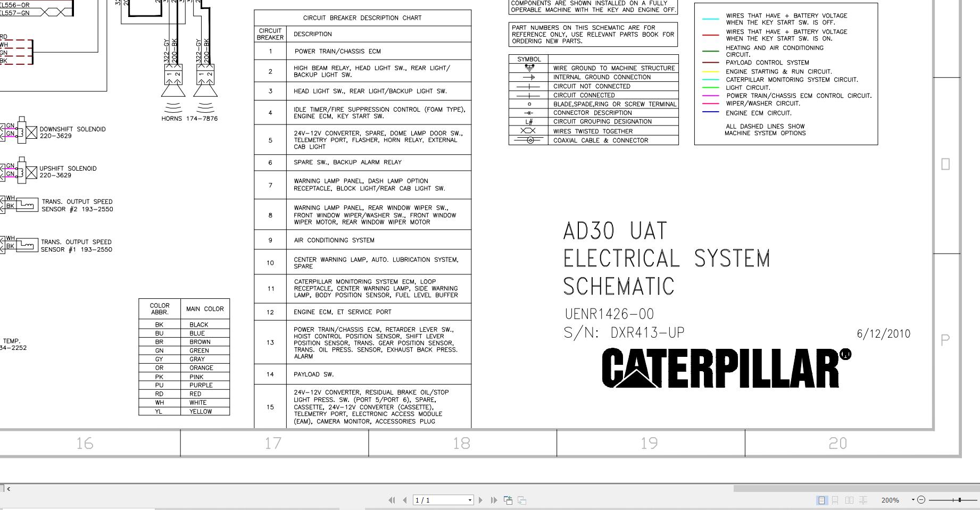Switch to continuous scrolling page mode
The image size is (980, 510).
point(835,500)
